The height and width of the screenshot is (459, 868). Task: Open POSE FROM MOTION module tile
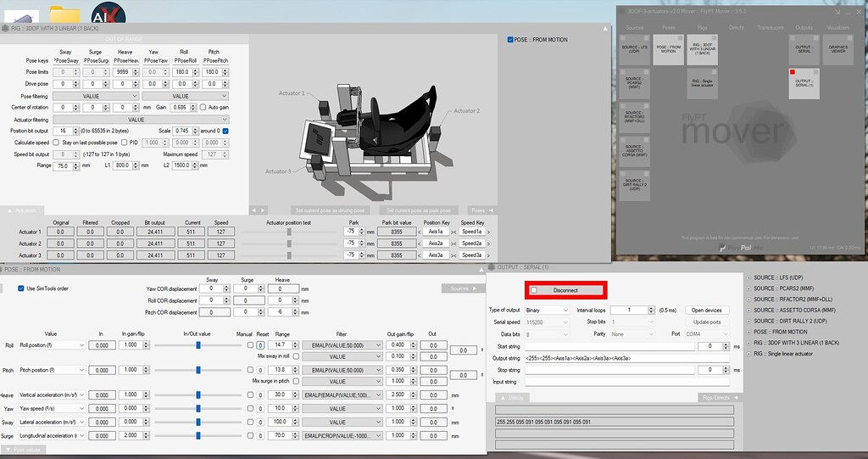click(668, 50)
